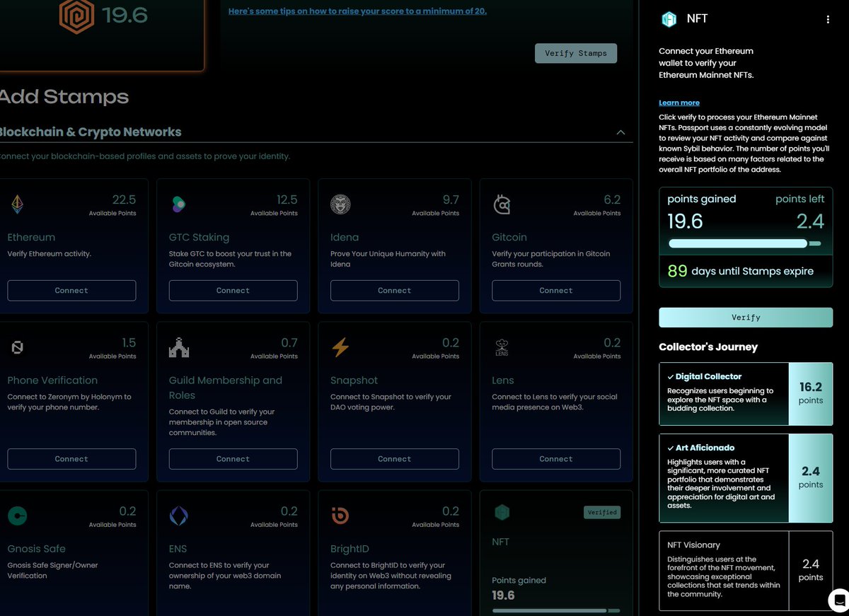Click the Passport score hexagon logo
Screen dimensions: 849x616
tap(76, 16)
